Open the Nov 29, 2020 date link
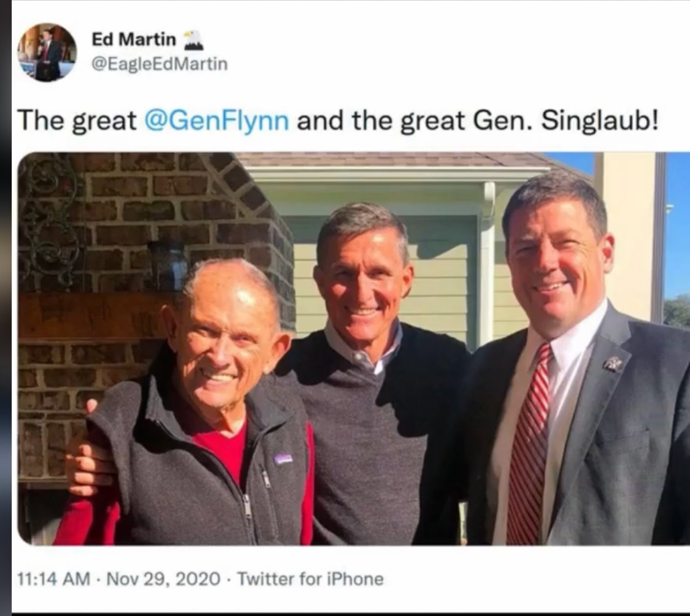The width and height of the screenshot is (690, 616). click(163, 579)
